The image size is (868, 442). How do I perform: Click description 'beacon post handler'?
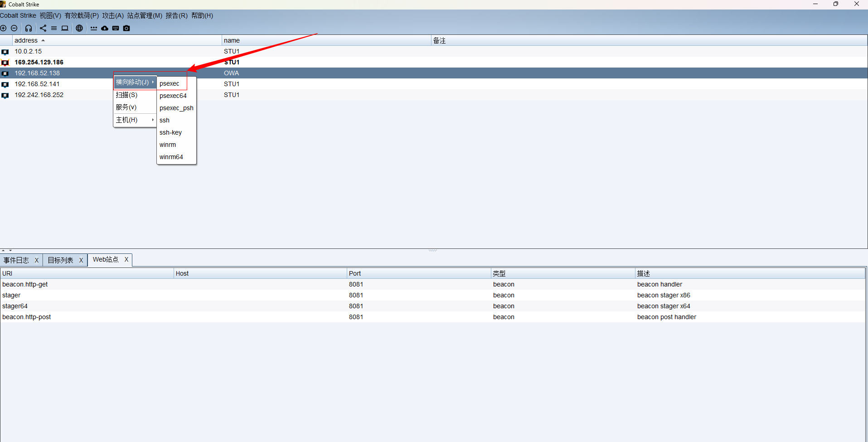[x=667, y=317]
